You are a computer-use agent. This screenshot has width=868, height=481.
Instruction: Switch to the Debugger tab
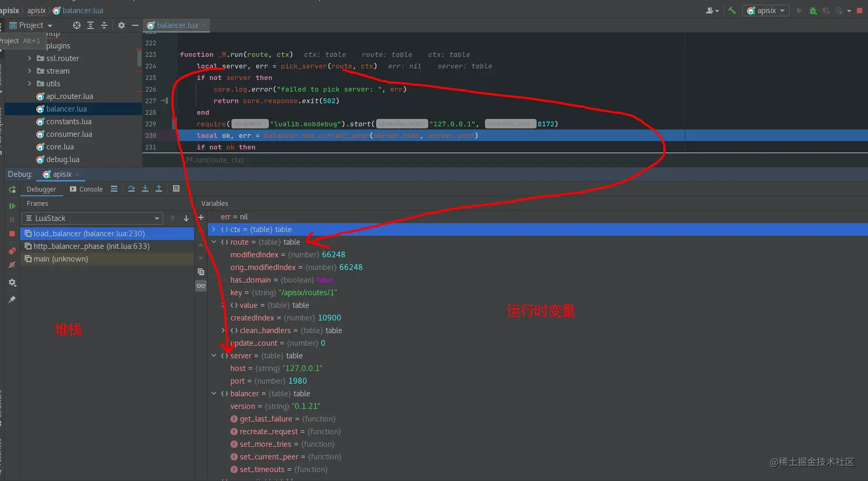coord(41,189)
